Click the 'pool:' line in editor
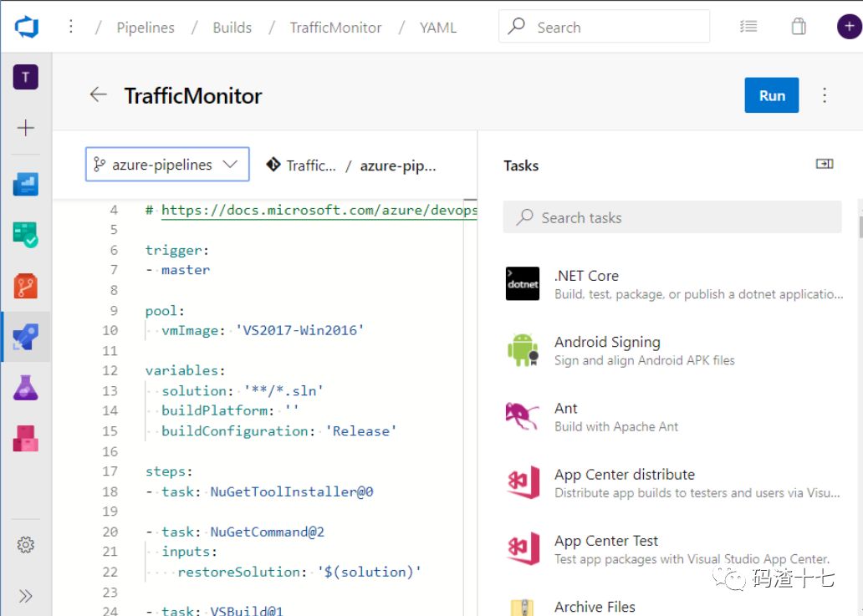This screenshot has height=616, width=863. [165, 311]
